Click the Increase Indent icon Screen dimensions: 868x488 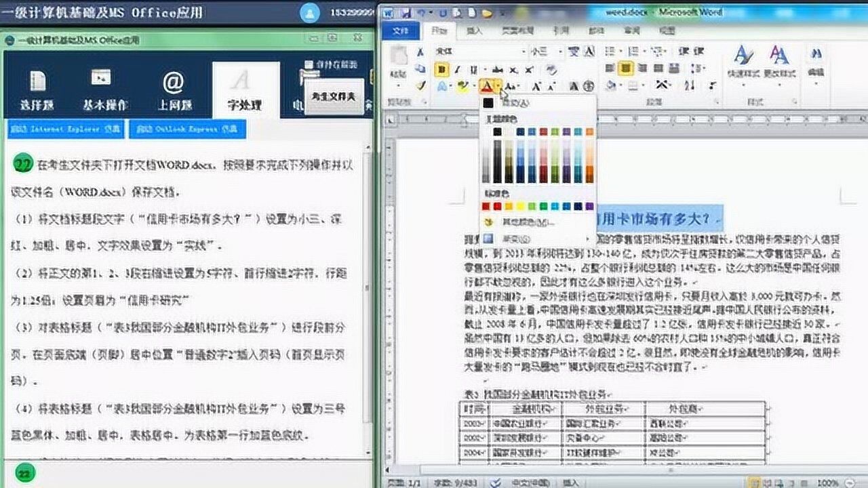[698, 51]
